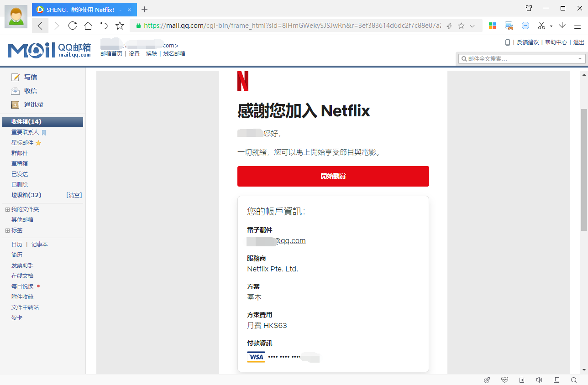Viewport: 588px width, 385px height.
Task: Open 通讯录 contacts
Action: (x=34, y=104)
